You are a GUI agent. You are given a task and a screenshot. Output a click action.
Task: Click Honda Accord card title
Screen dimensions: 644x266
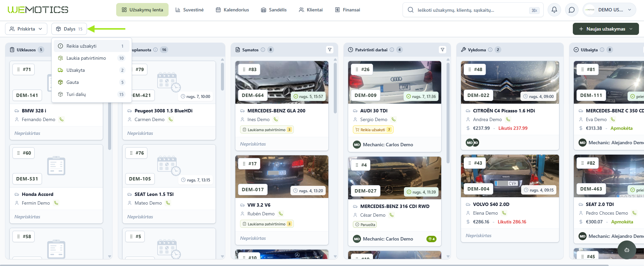tap(38, 194)
